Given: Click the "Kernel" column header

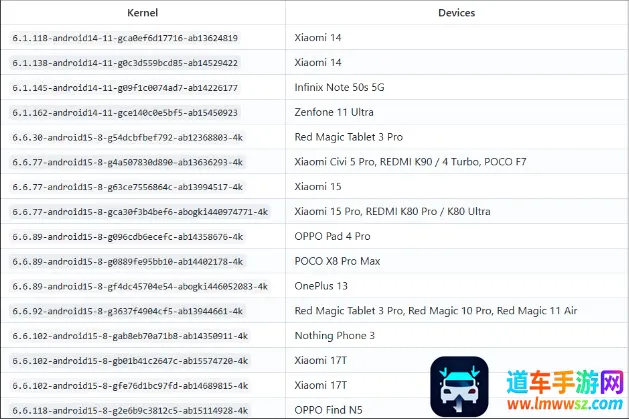Looking at the screenshot, I should pyautogui.click(x=142, y=13).
